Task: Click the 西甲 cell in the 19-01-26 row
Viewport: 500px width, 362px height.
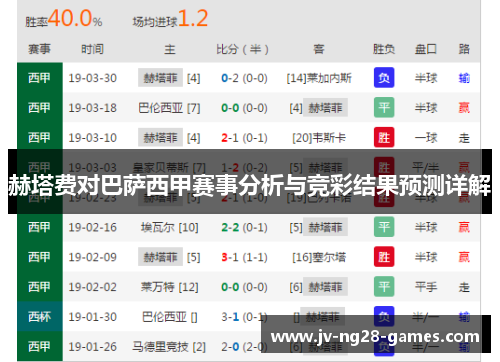Action: pyautogui.click(x=40, y=346)
